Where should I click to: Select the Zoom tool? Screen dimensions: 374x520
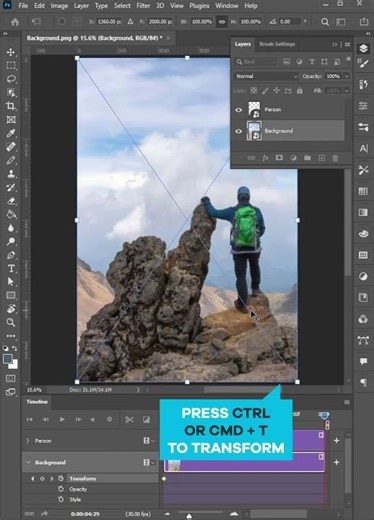(11, 322)
